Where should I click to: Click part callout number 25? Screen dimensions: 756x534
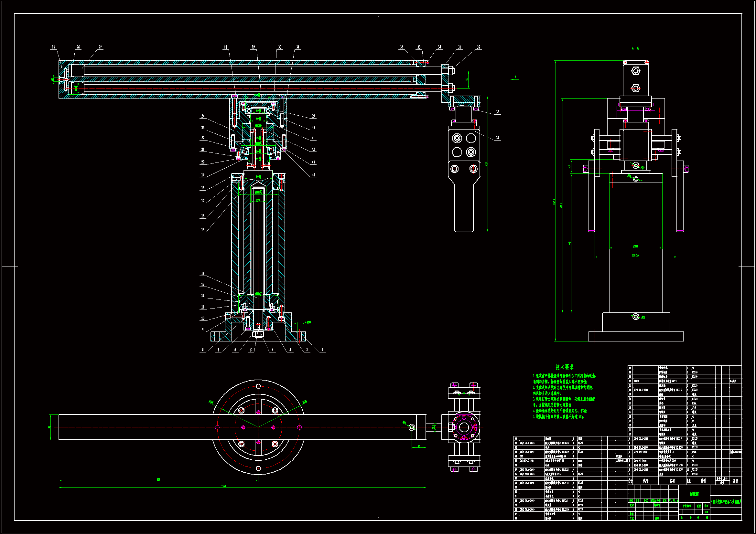click(x=53, y=47)
